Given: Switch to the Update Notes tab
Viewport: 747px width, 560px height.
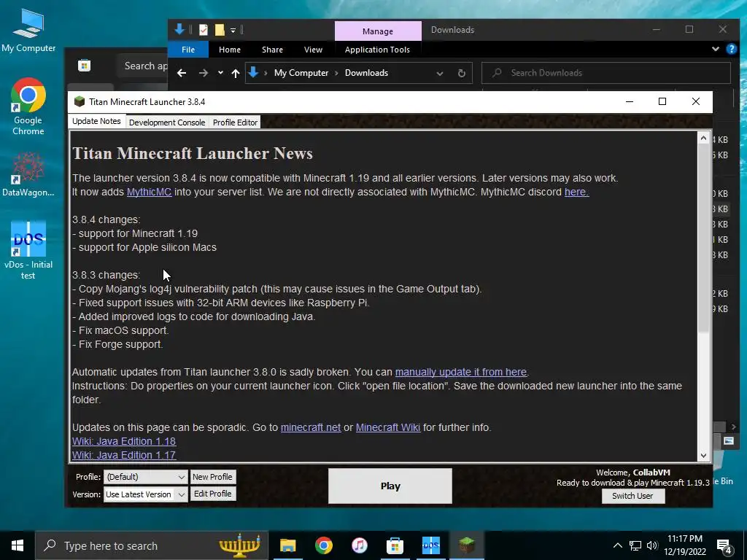Looking at the screenshot, I should [x=97, y=122].
